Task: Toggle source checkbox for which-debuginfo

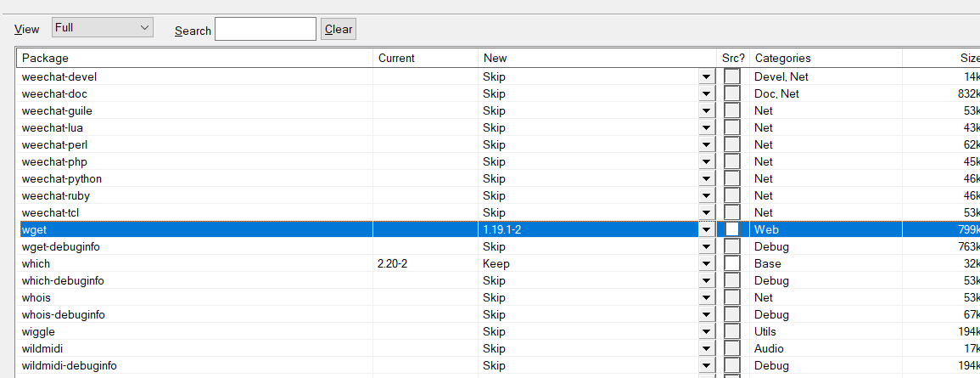Action: tap(732, 280)
